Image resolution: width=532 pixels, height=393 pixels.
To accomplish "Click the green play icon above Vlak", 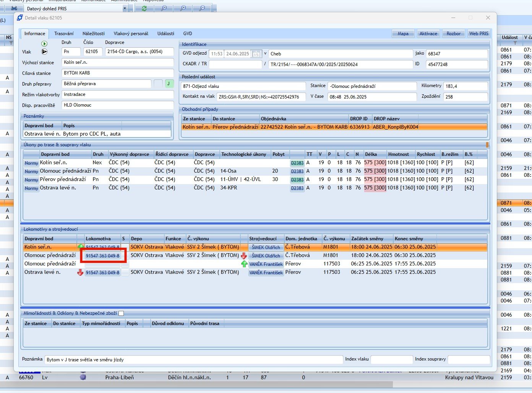I will click(44, 44).
